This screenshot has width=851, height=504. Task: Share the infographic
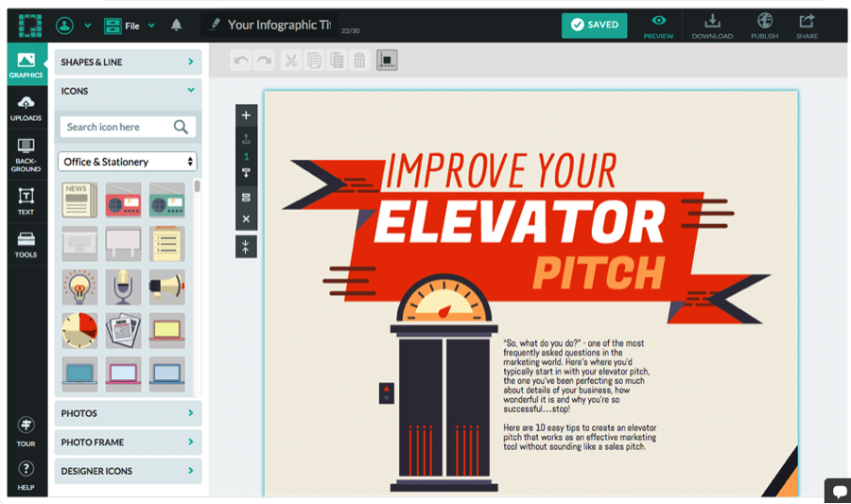tap(807, 26)
